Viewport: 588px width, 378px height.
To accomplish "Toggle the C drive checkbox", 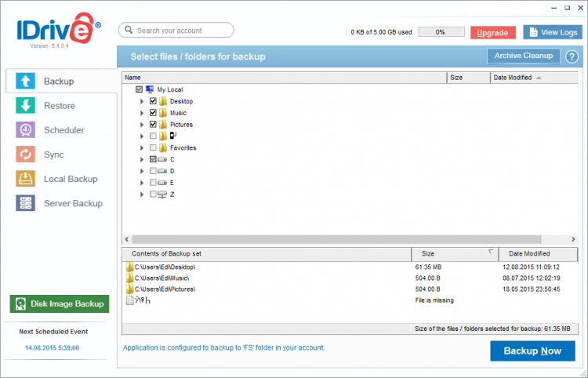I will coord(153,159).
